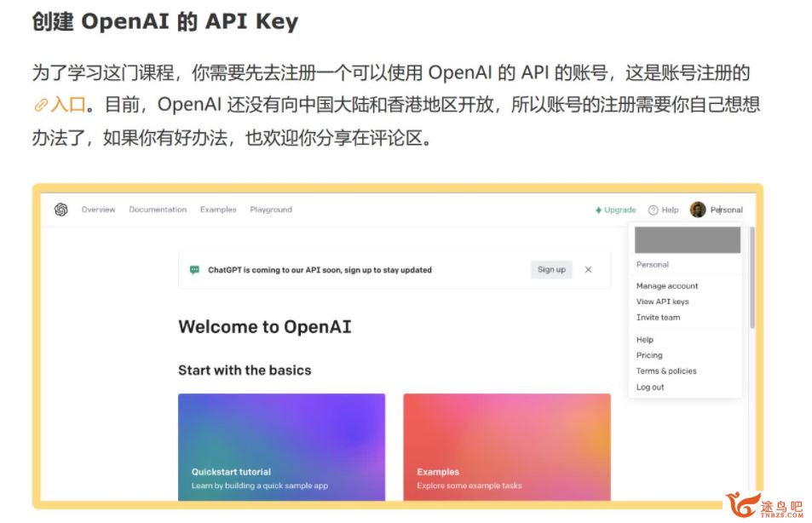Click the 创建 OpenAI 的 API Key heading
This screenshot has width=812, height=523.
tap(165, 22)
